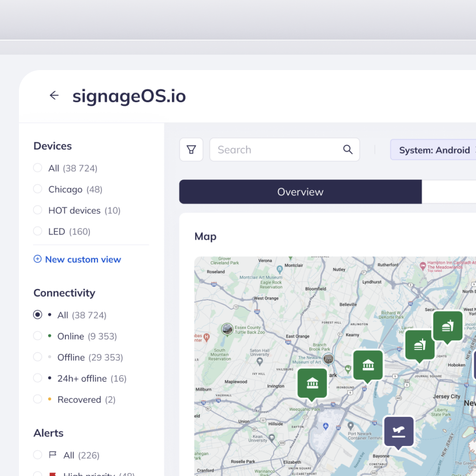The width and height of the screenshot is (476, 476).
Task: Choose the Offline connectivity radio option
Action: (38, 357)
